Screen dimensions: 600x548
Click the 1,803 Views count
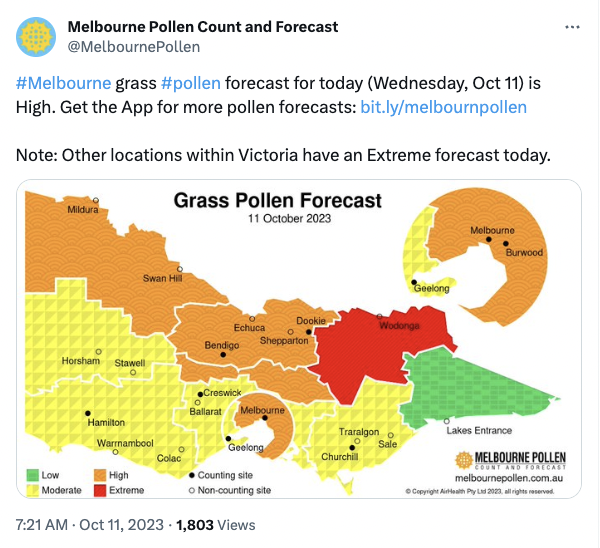(215, 525)
